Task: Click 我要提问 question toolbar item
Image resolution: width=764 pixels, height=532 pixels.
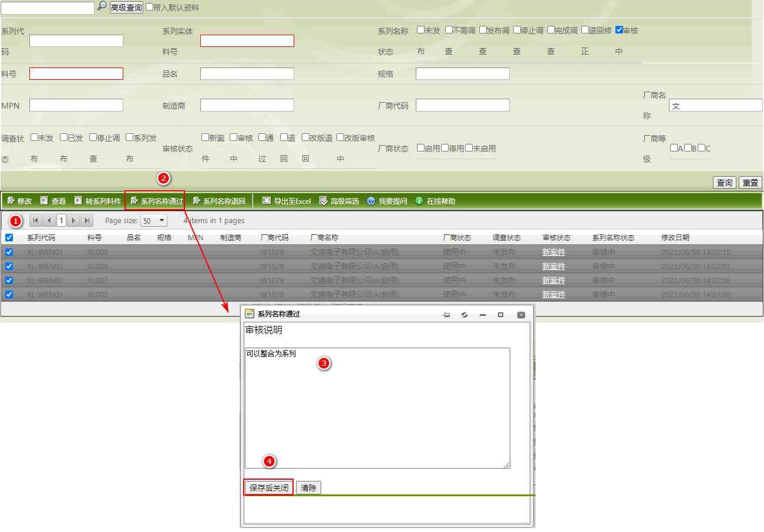Action: tap(387, 201)
